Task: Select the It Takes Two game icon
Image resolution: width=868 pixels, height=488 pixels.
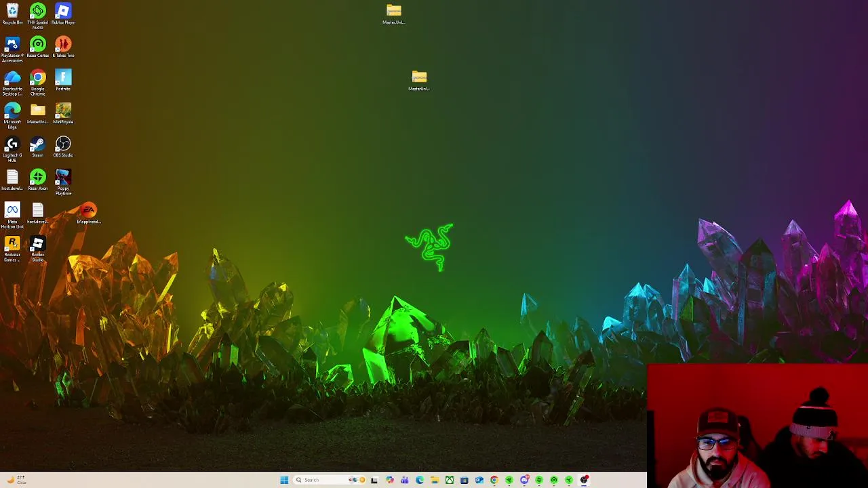Action: (x=63, y=47)
